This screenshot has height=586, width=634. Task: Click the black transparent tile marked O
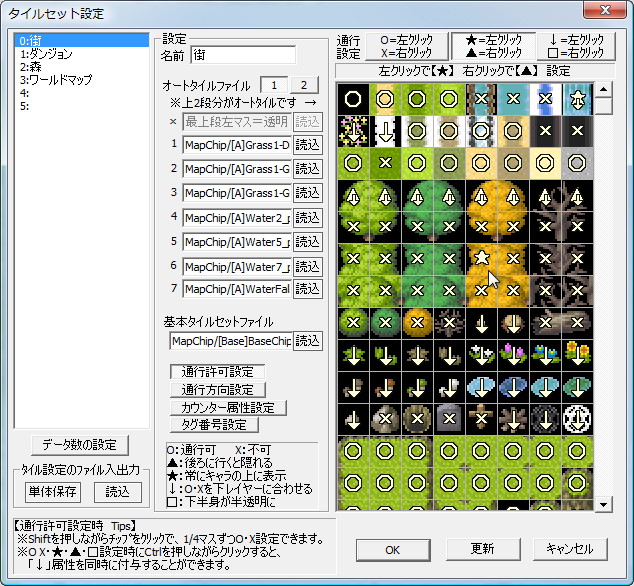pyautogui.click(x=353, y=99)
